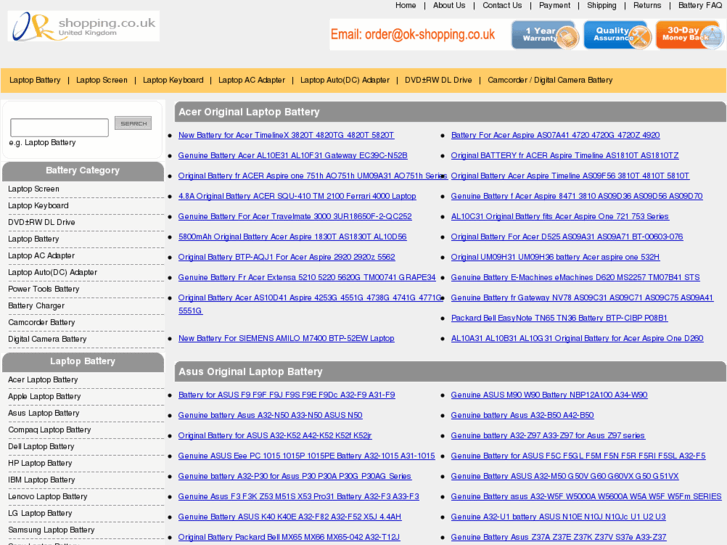Select Laptop Screen in orange nav bar
Viewport: 727px width, 545px height.
pyautogui.click(x=102, y=80)
